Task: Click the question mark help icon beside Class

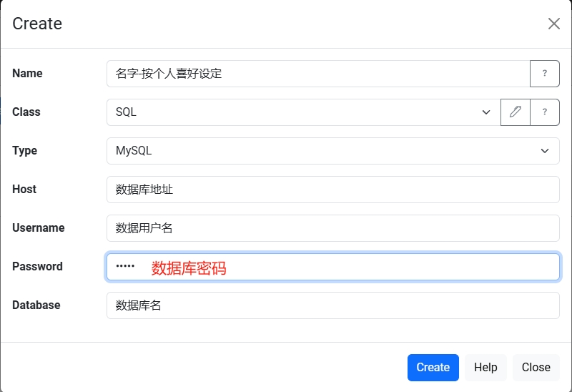Action: click(x=544, y=112)
